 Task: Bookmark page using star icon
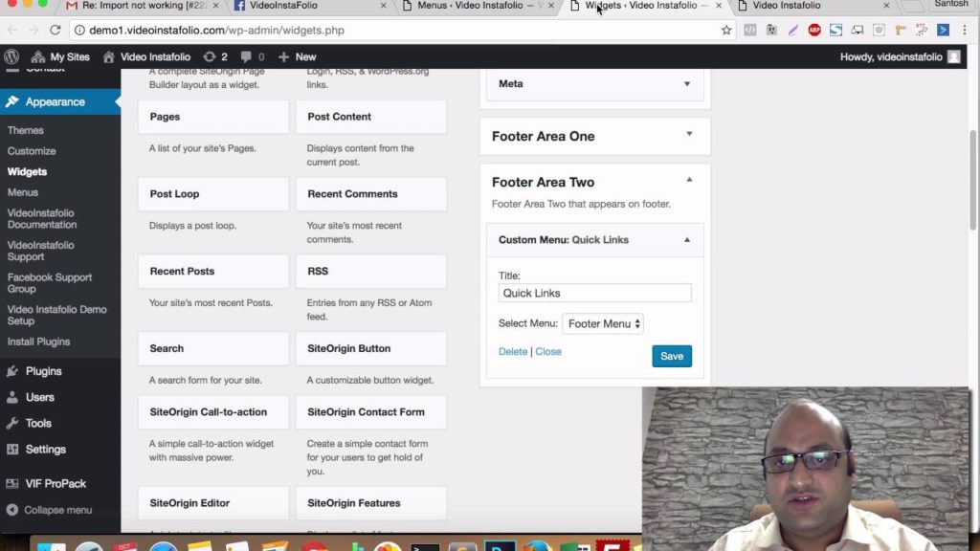click(726, 30)
